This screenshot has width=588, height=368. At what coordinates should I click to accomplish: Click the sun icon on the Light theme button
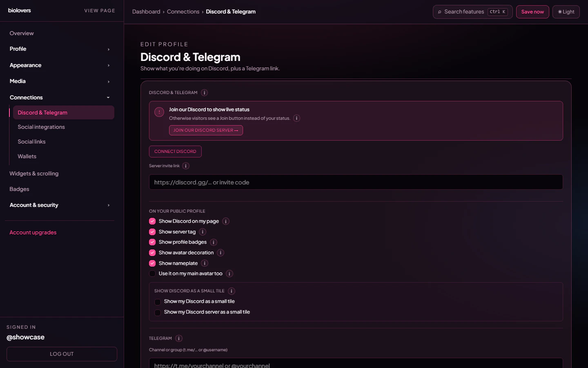coord(560,12)
